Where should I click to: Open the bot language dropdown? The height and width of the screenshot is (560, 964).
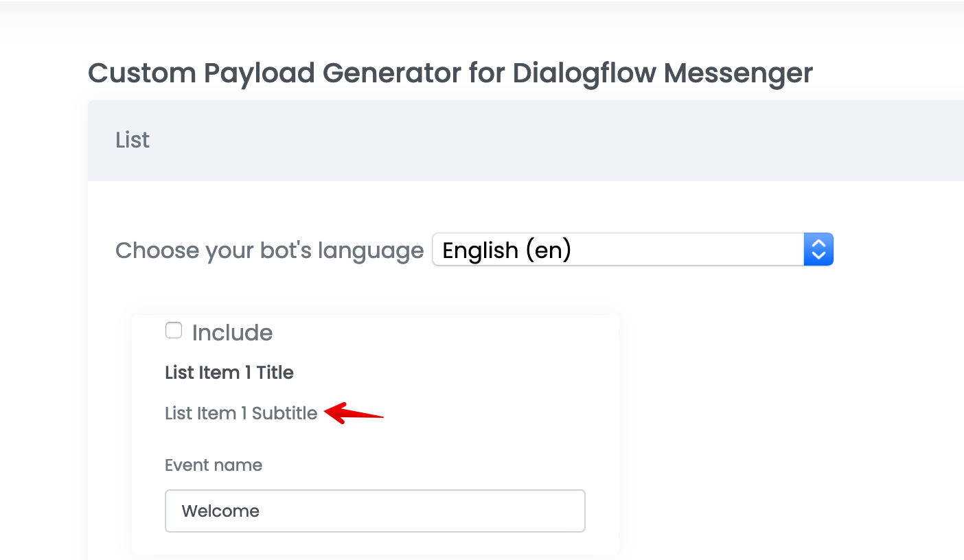[632, 250]
